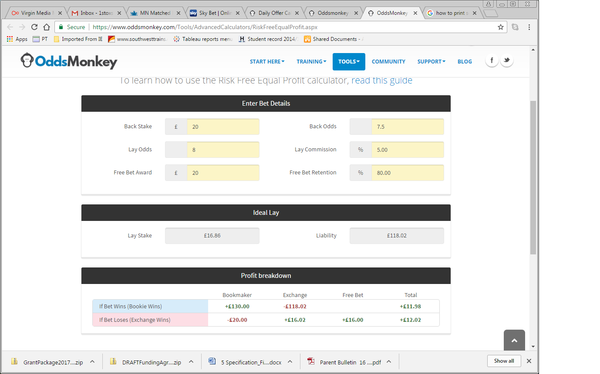Viewport: 600px width, 374px height.
Task: Click the Free Bet Retention input field
Action: click(407, 173)
